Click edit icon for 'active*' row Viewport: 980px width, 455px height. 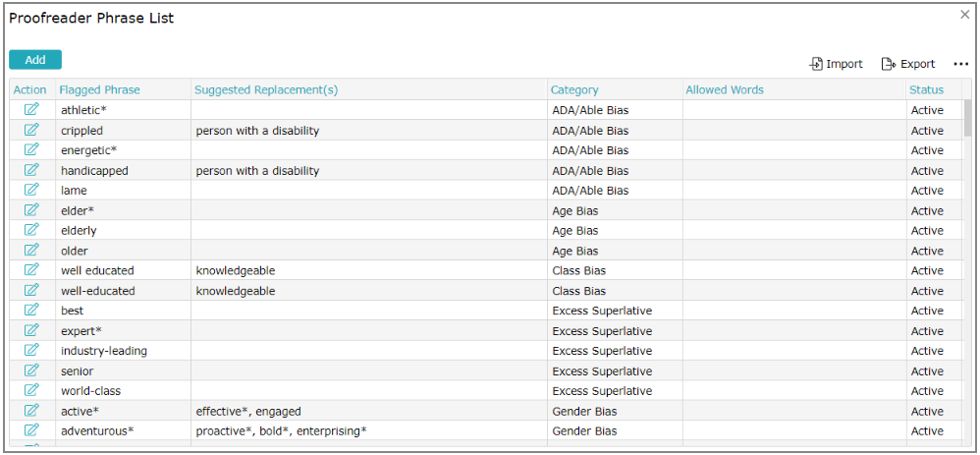(x=31, y=410)
